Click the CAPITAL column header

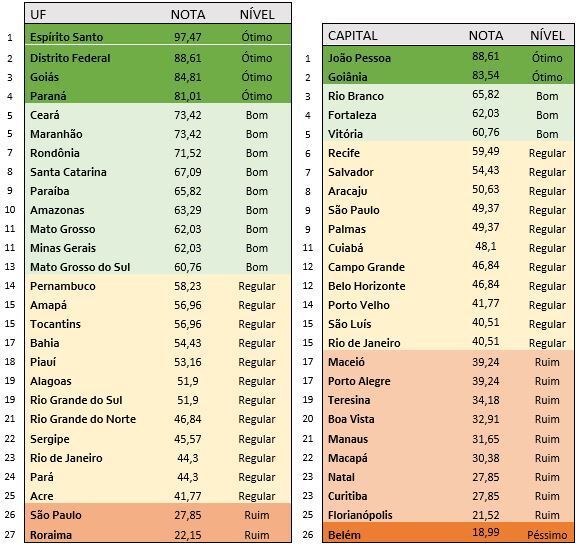tap(352, 36)
